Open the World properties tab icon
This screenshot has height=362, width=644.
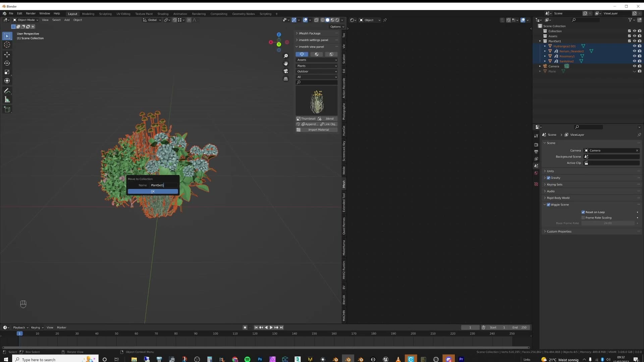(536, 173)
